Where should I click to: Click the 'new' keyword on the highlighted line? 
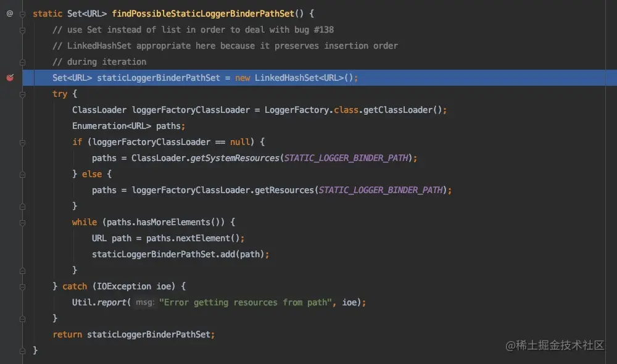(x=242, y=78)
